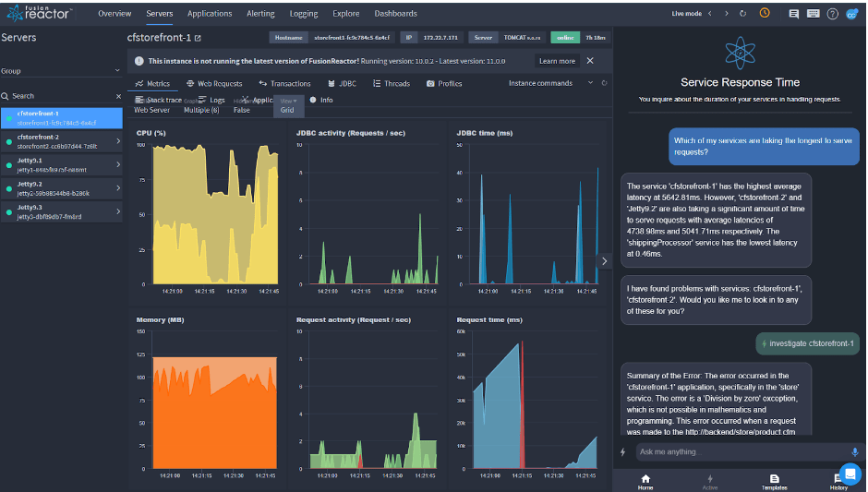Image resolution: width=868 pixels, height=492 pixels.
Task: Expand the Group dropdown
Action: coord(60,71)
